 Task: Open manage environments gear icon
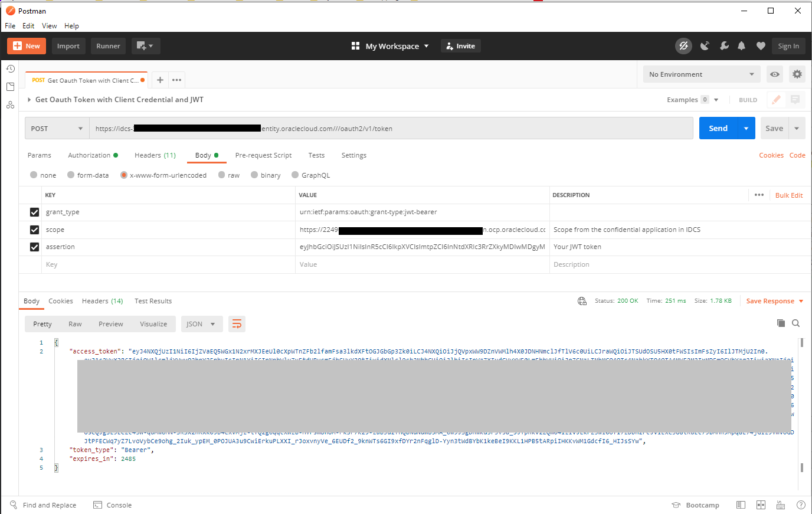[x=797, y=74]
